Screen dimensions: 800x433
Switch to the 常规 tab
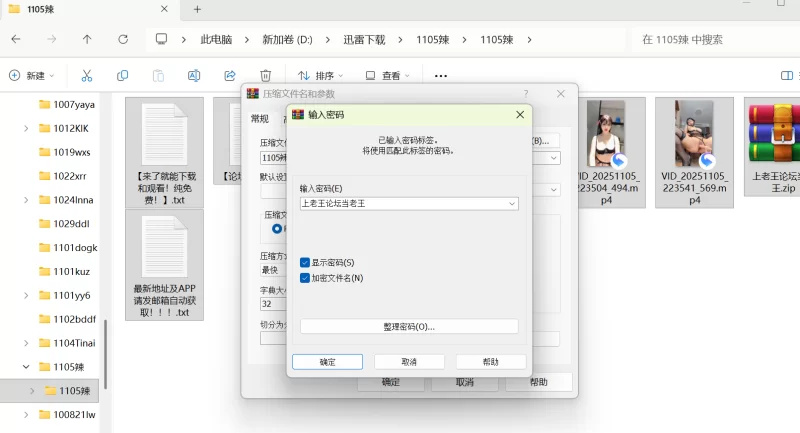point(259,118)
